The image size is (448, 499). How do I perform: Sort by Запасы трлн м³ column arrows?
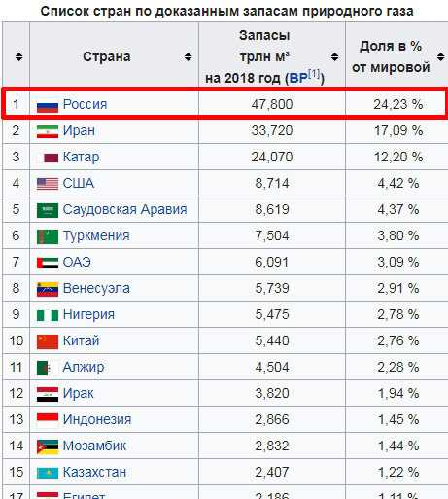pos(334,56)
